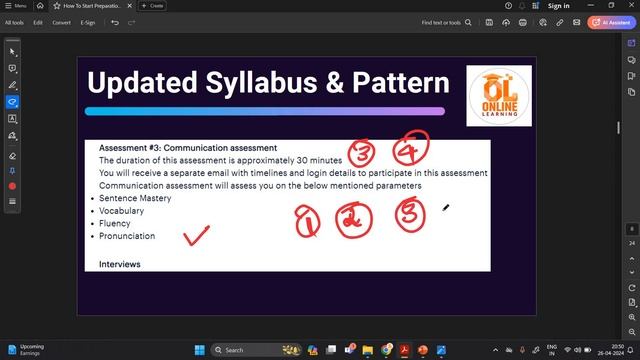The height and width of the screenshot is (360, 640).
Task: Click the vertical document scrollbar thumb
Action: [x=618, y=128]
